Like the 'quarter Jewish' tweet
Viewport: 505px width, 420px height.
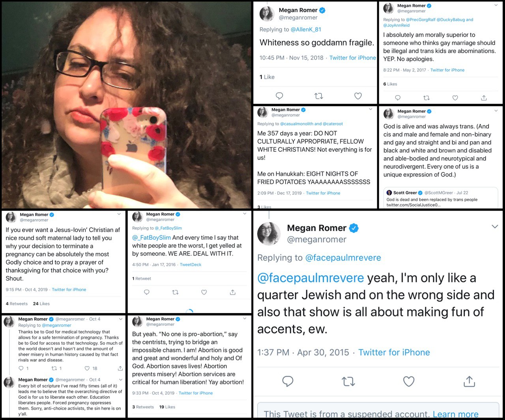[x=409, y=381]
